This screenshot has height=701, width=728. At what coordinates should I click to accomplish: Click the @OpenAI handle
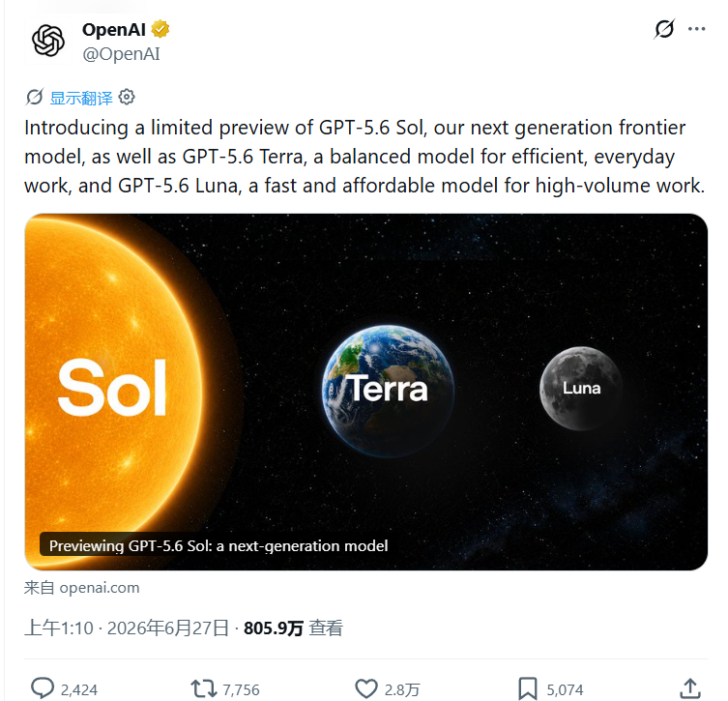click(121, 54)
